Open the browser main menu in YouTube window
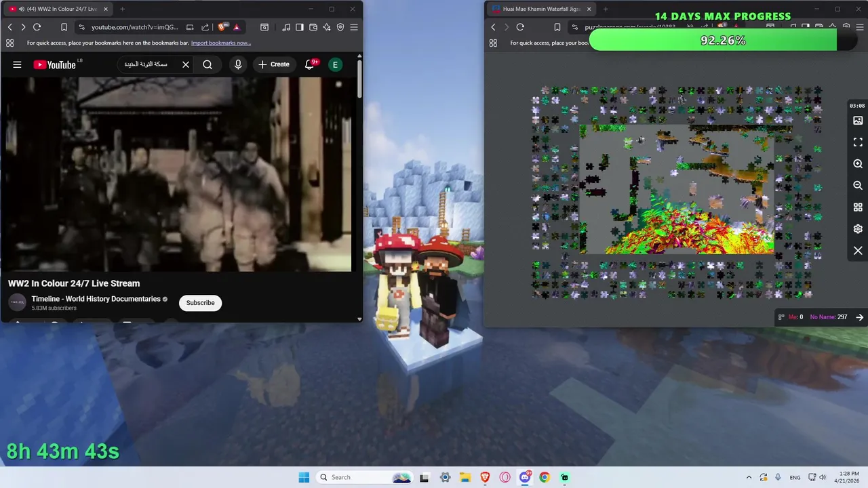This screenshot has height=488, width=868. [x=354, y=27]
